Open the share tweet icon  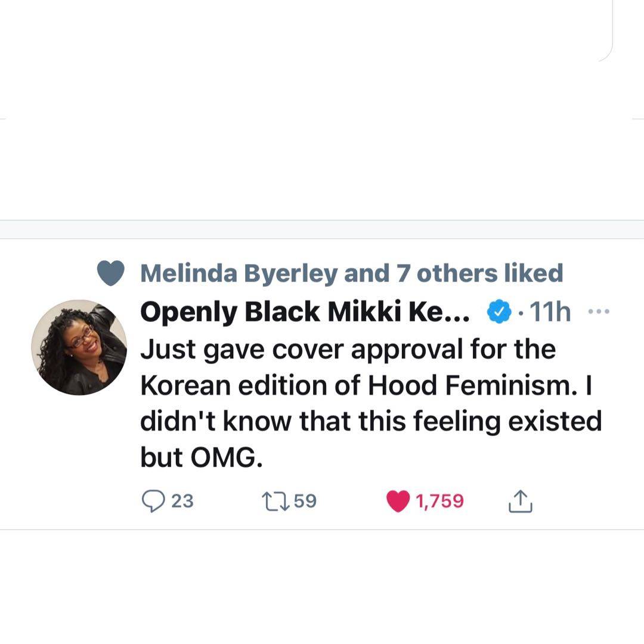[520, 501]
